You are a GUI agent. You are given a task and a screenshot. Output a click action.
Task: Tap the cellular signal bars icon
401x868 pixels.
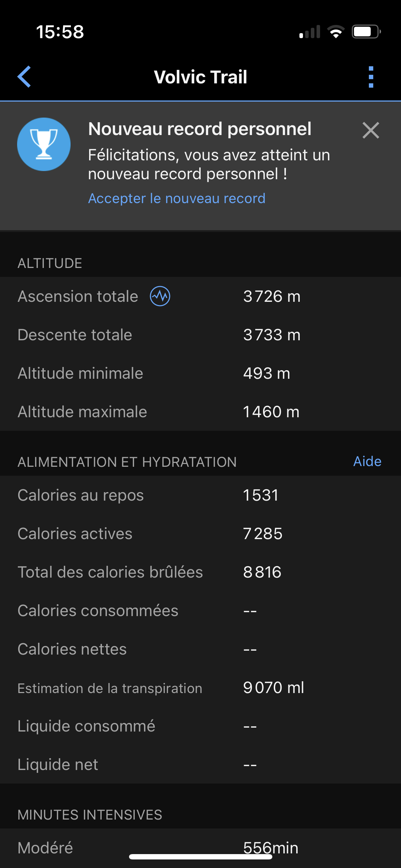(309, 32)
